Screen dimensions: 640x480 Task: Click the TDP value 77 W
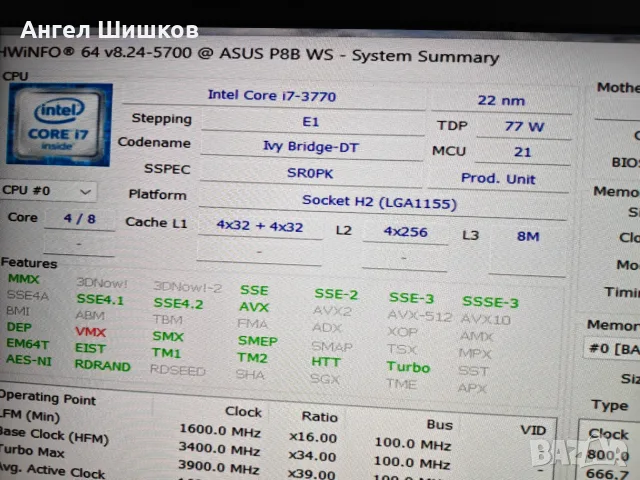(x=524, y=127)
